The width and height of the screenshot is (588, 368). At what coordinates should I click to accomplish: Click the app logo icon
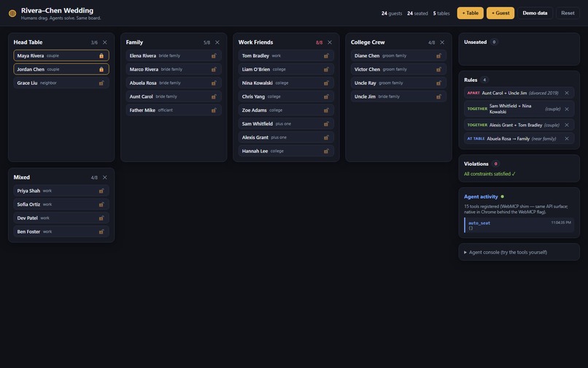click(x=12, y=13)
